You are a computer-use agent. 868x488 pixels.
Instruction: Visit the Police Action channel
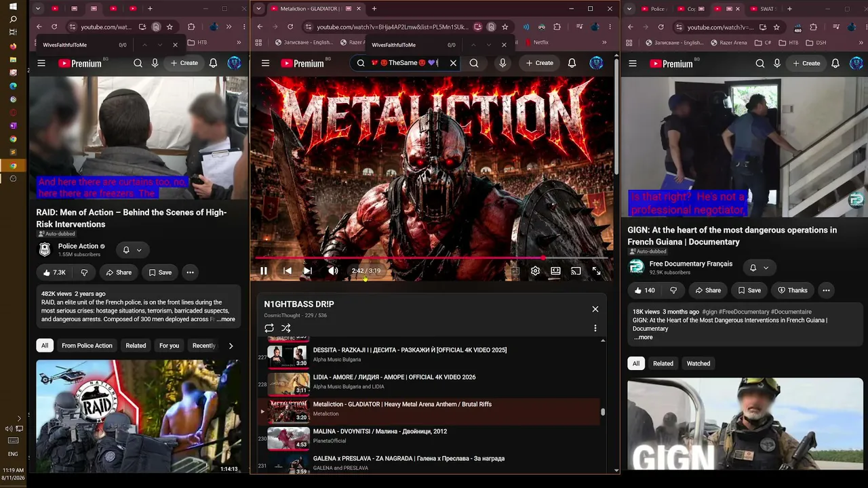(78, 246)
